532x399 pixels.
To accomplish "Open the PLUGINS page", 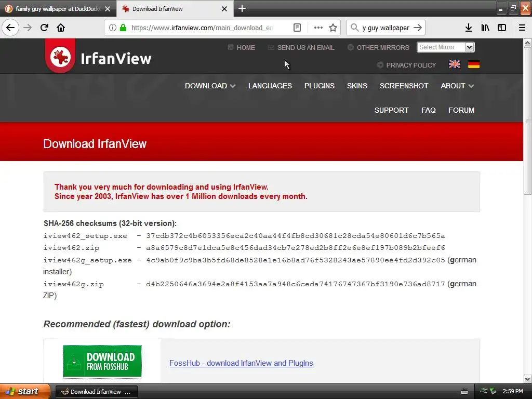I will point(320,86).
